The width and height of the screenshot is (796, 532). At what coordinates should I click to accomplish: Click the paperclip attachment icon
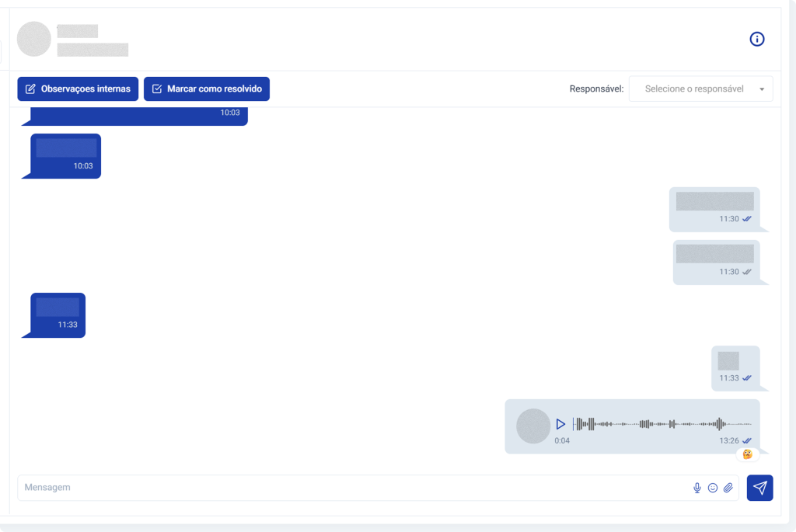click(x=728, y=488)
